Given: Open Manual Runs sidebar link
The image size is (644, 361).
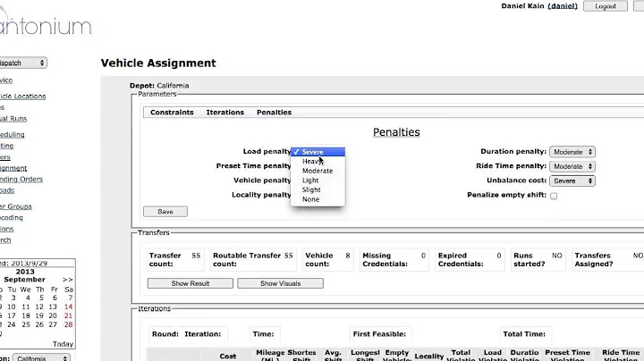Looking at the screenshot, I should [13, 119].
